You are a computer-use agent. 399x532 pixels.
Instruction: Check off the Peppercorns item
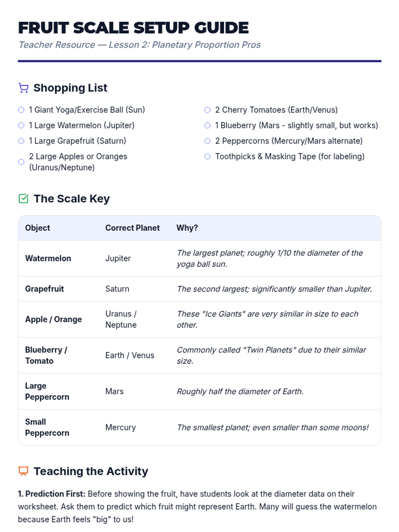pos(207,141)
